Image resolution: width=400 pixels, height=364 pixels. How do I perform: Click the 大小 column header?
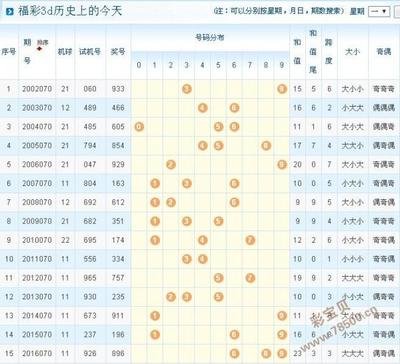(352, 52)
